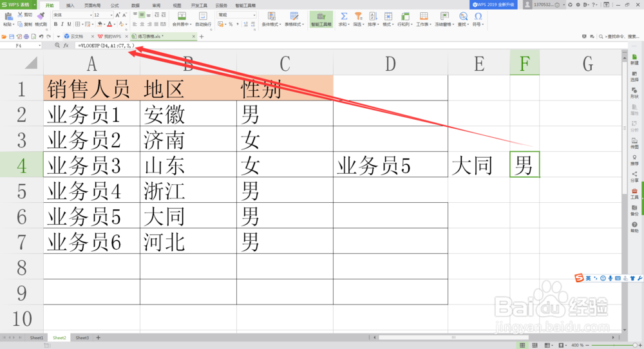Switch to the 插入 (Insert) ribbon tab
Viewport: 644px width, 349px height.
70,5
